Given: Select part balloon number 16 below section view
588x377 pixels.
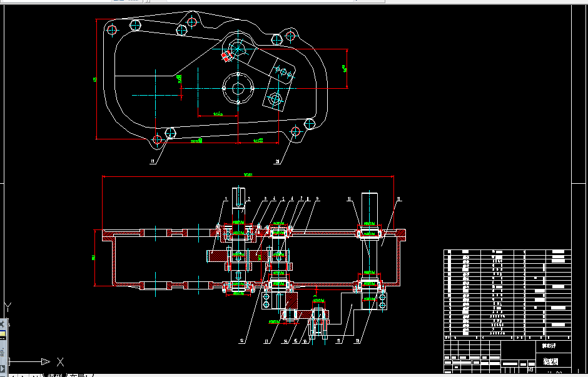Looking at the screenshot, I should (305, 341).
